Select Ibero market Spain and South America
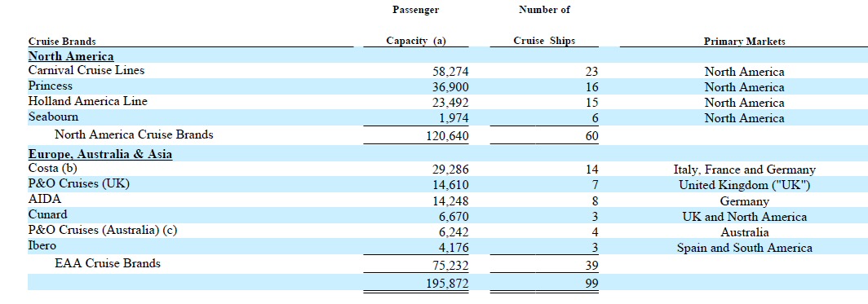This screenshot has width=868, height=304. pyautogui.click(x=744, y=248)
